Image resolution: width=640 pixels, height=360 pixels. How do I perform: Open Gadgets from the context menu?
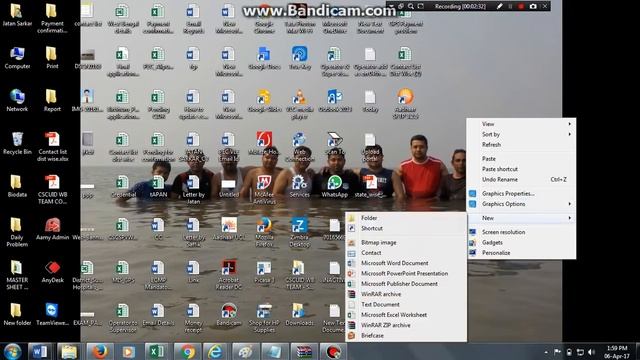521,242
